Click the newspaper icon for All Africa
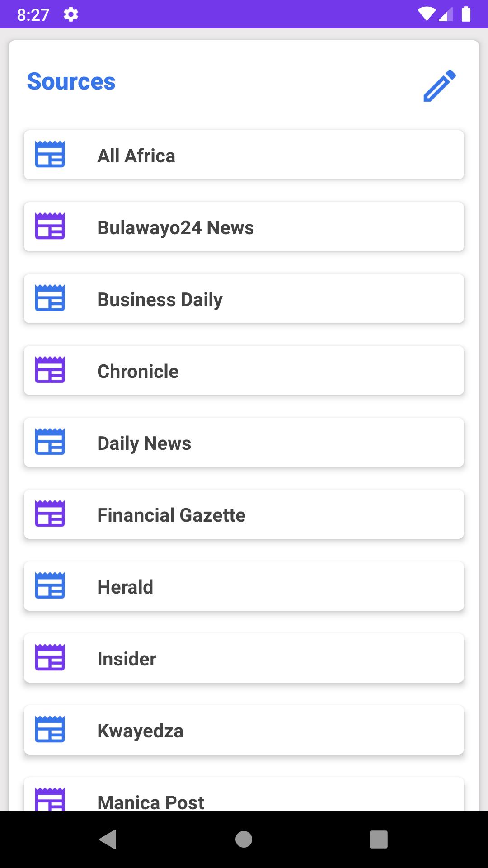 pos(50,154)
